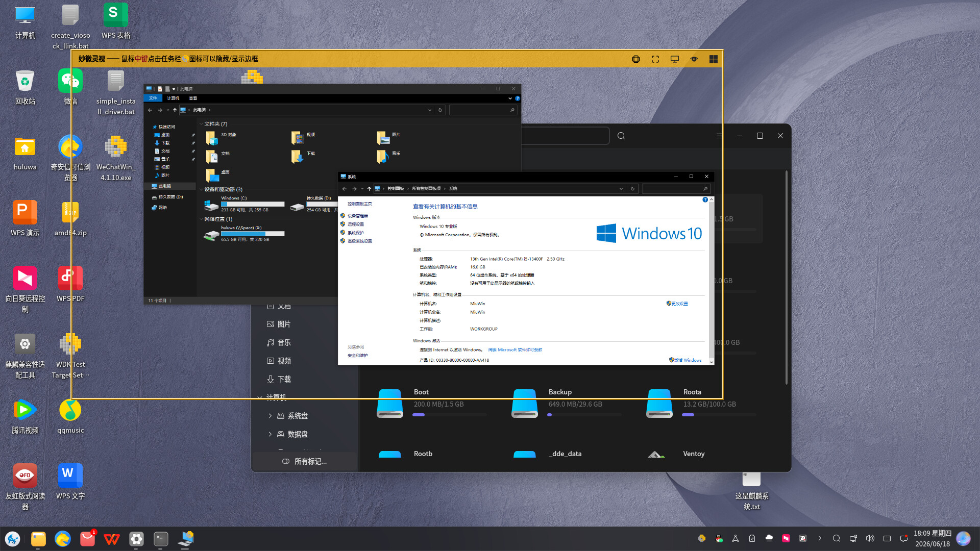This screenshot has width=980, height=551.
Task: Open WPS Office from the taskbar
Action: pos(112,539)
